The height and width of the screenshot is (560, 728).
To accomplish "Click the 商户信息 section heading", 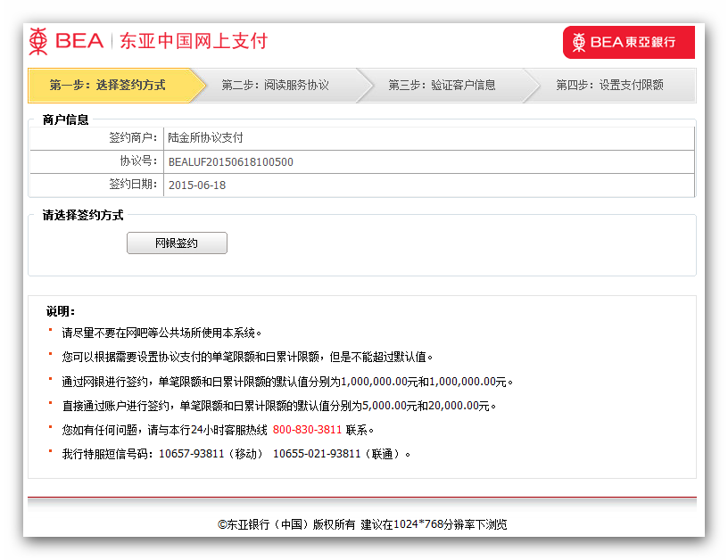I will (65, 119).
